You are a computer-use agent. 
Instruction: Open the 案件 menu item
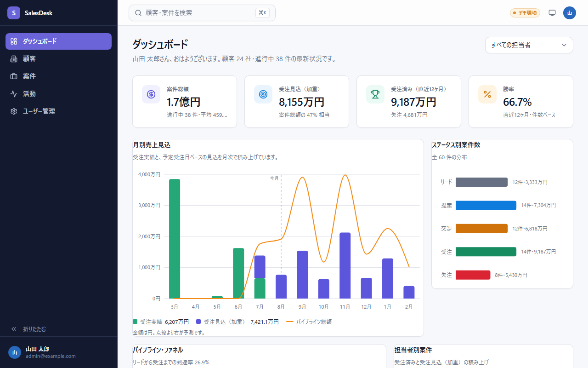[58, 76]
